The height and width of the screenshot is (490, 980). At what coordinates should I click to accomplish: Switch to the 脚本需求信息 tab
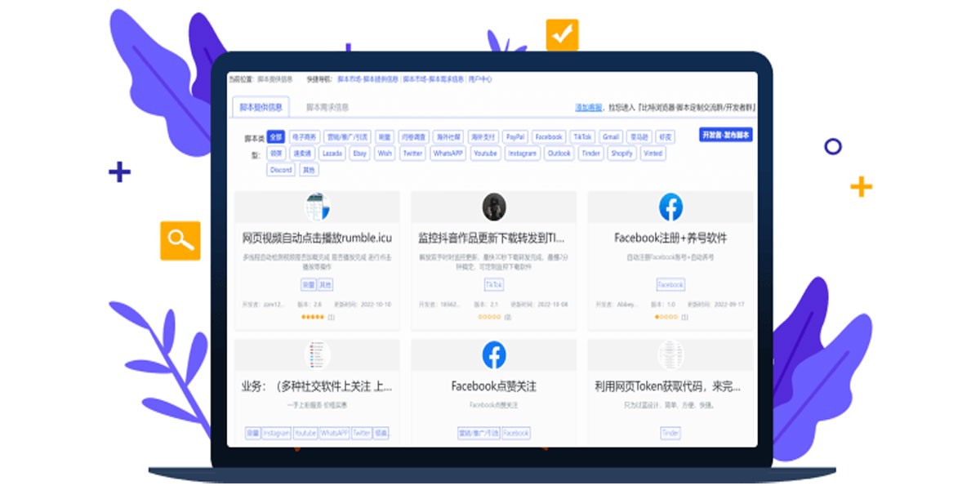(x=327, y=107)
